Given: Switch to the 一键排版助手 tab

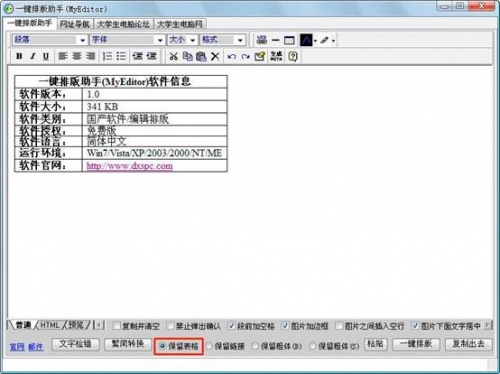Looking at the screenshot, I should (x=30, y=23).
